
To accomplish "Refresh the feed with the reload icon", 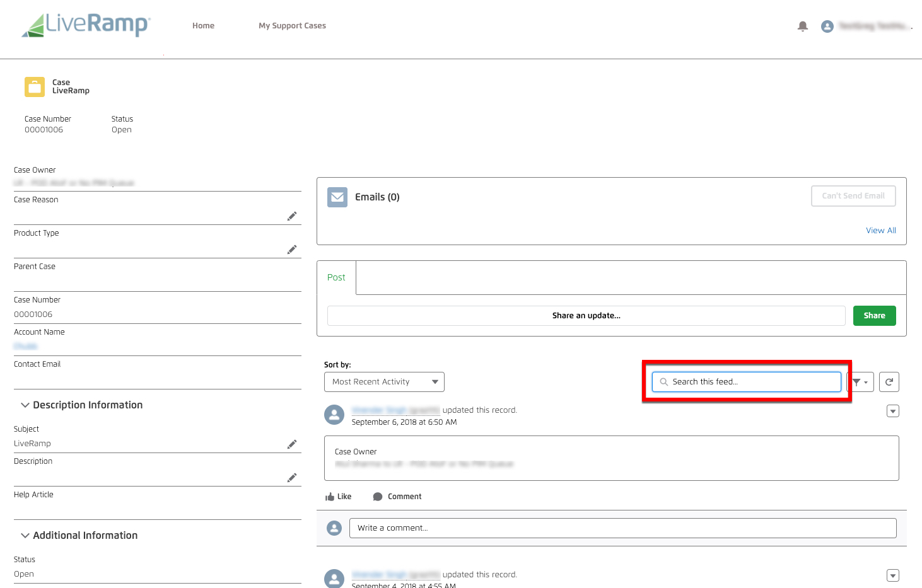I will (x=889, y=382).
